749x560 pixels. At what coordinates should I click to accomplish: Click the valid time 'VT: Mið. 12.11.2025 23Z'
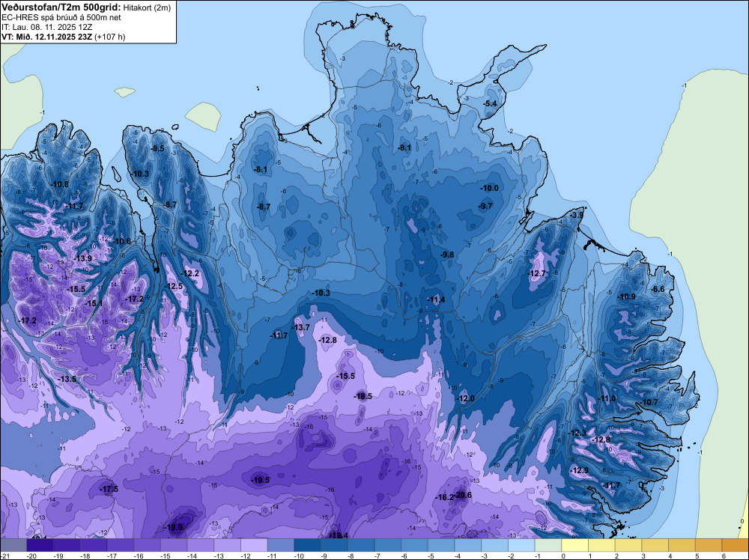[46, 37]
